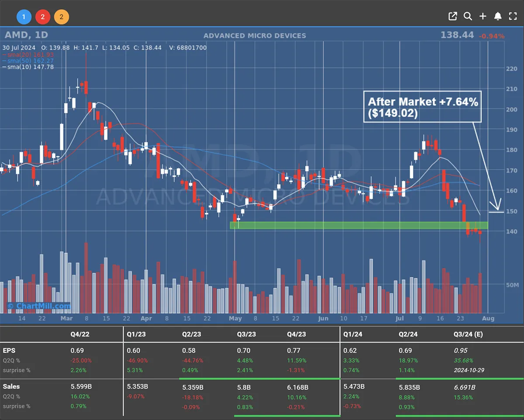Click ADVANCED MICRO DEVICES chart heading
Image resolution: width=524 pixels, height=420 pixels.
point(255,36)
